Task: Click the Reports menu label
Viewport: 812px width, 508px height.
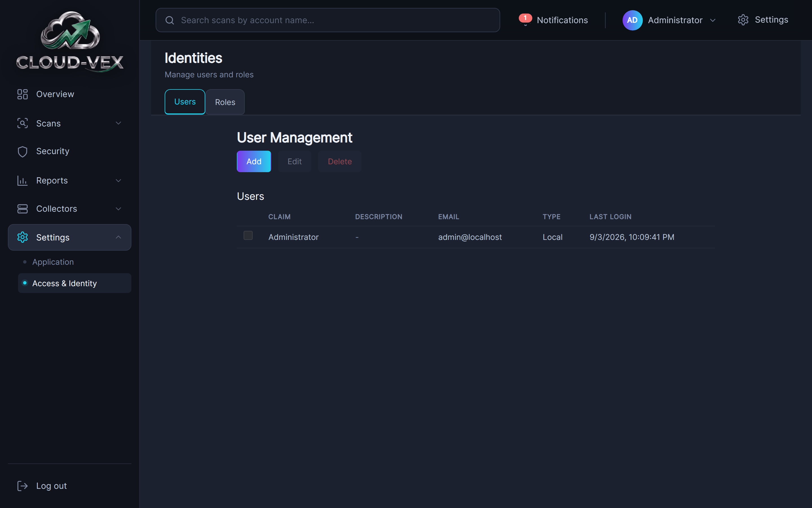Action: click(52, 180)
